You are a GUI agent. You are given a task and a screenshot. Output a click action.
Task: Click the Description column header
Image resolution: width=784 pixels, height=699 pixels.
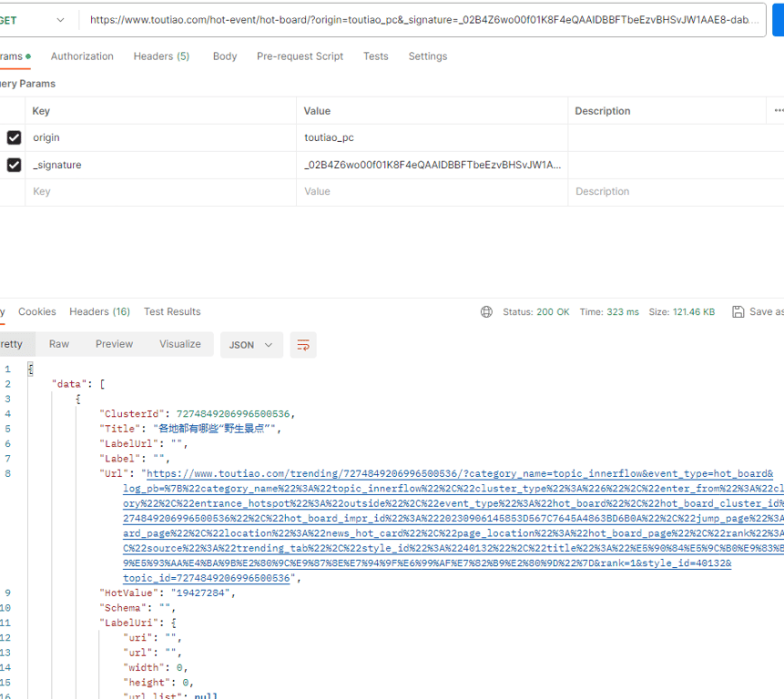(x=603, y=111)
